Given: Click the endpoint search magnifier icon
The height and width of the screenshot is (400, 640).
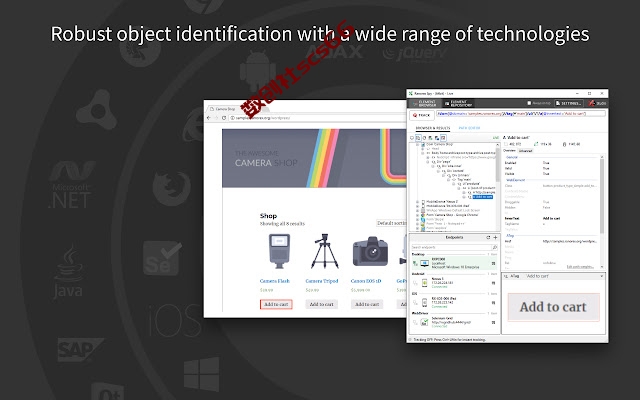Looking at the screenshot, I should (x=495, y=247).
